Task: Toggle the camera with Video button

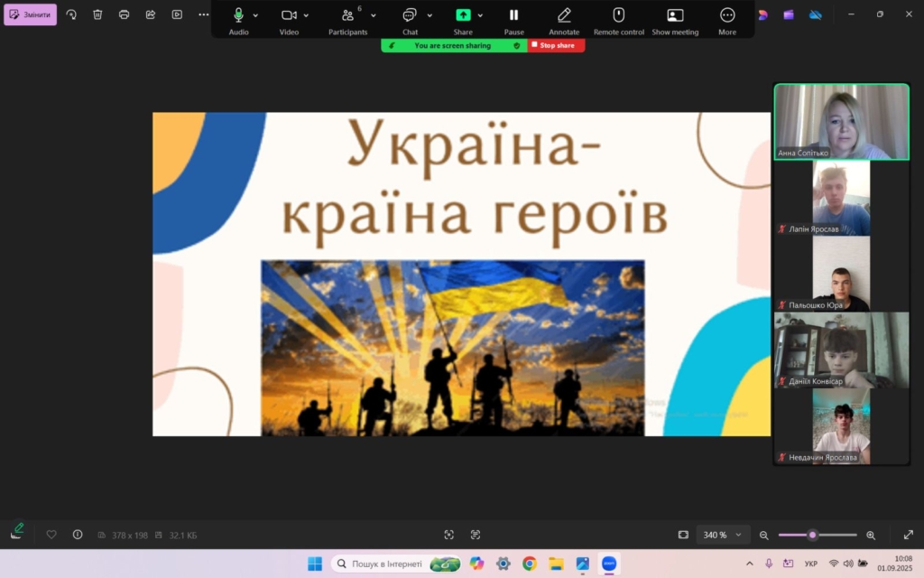Action: (x=289, y=15)
